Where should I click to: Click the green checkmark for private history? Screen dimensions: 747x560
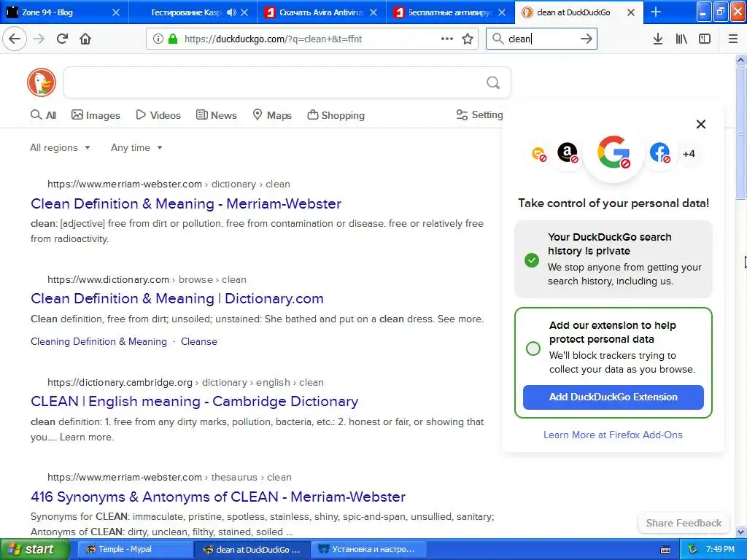pyautogui.click(x=532, y=260)
